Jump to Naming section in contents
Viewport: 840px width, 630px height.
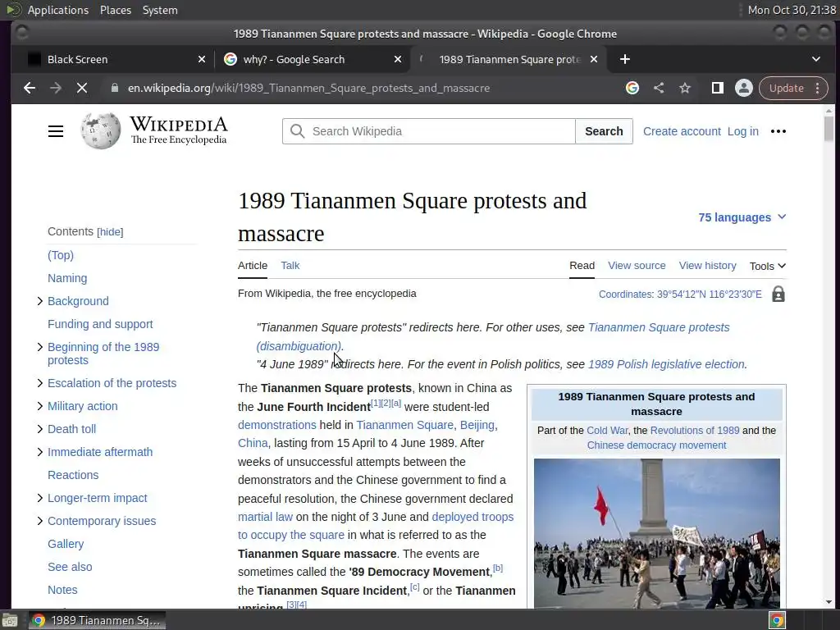[67, 278]
